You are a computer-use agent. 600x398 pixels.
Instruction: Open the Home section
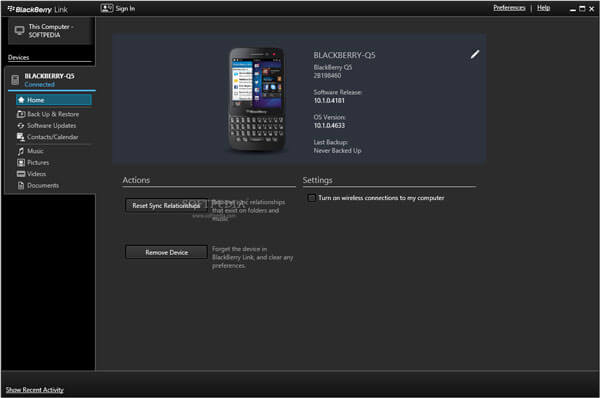pyautogui.click(x=54, y=100)
